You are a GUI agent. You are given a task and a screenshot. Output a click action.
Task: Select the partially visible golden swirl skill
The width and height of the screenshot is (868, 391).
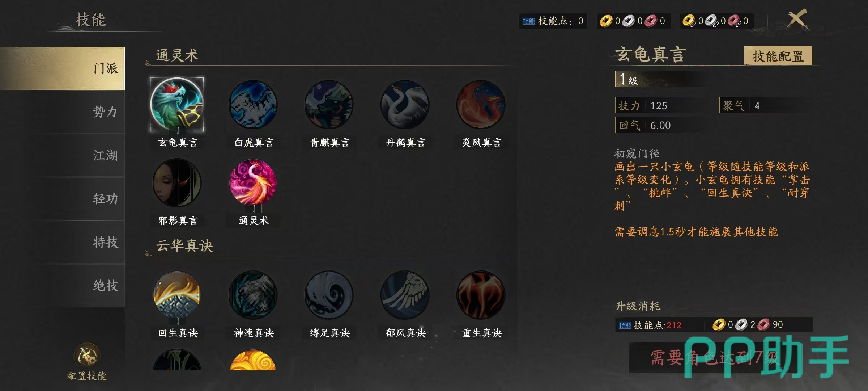coord(253,360)
